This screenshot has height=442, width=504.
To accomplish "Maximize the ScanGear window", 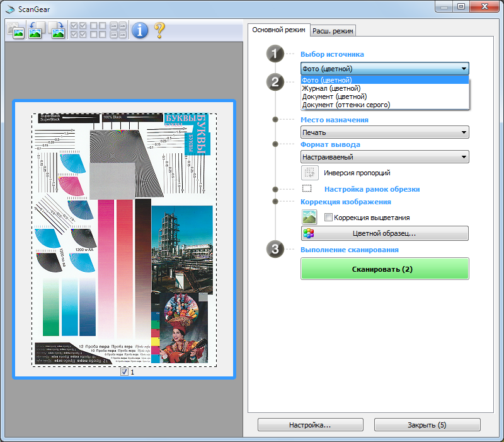I will (x=461, y=7).
